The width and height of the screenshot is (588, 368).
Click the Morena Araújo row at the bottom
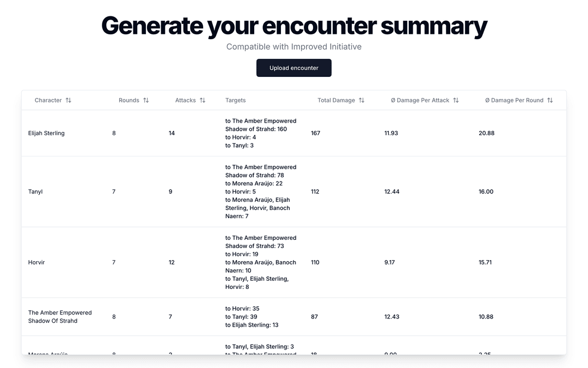[46, 353]
